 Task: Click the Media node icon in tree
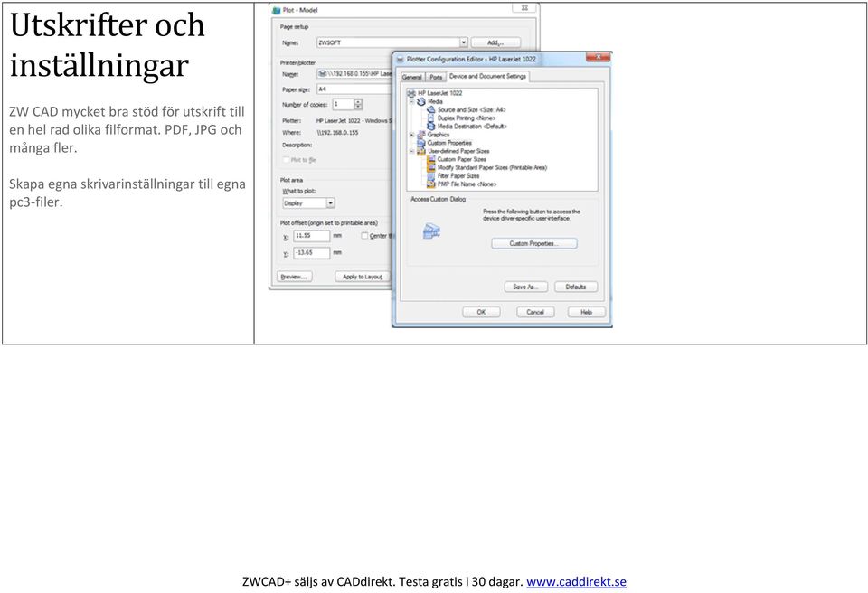(x=421, y=101)
